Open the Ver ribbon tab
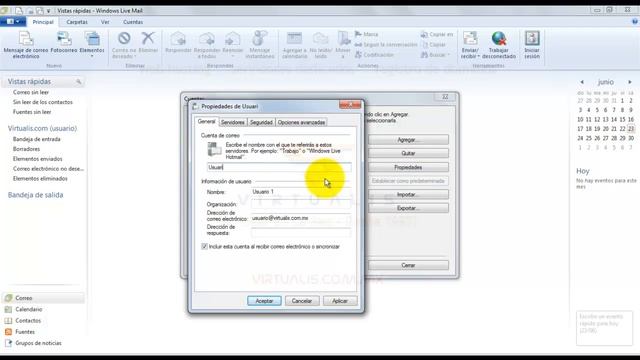 [105, 22]
